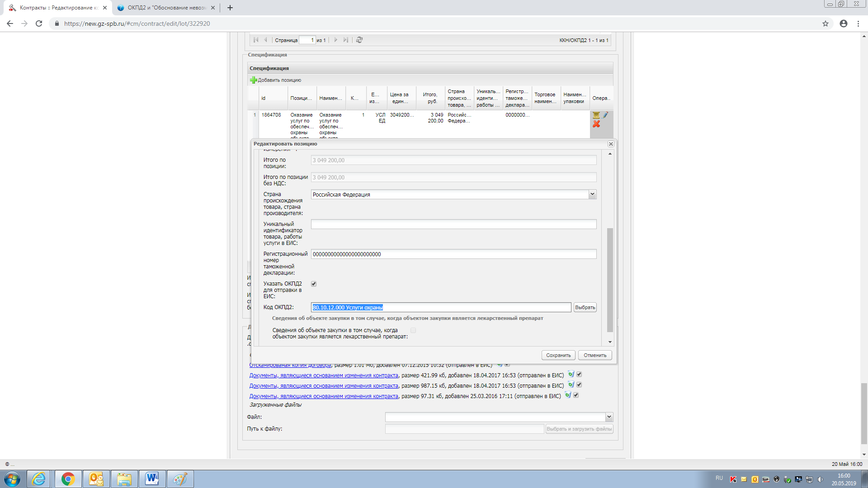Open country of origin 'Российская Федерация' dropdown

592,194
